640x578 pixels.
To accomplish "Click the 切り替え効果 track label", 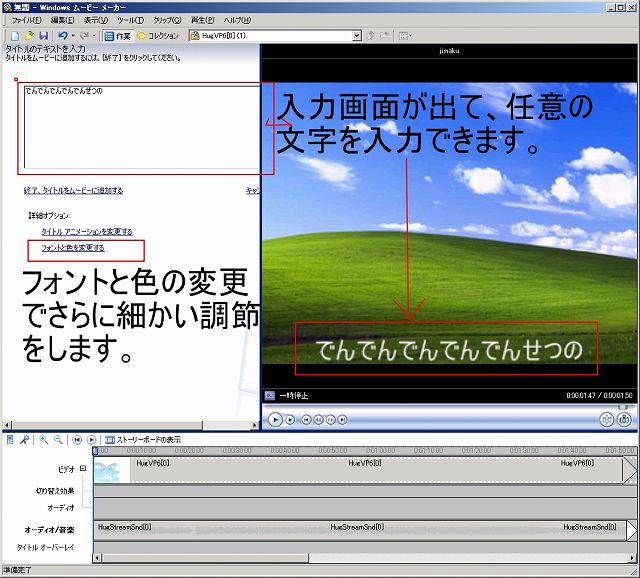I will 55,491.
